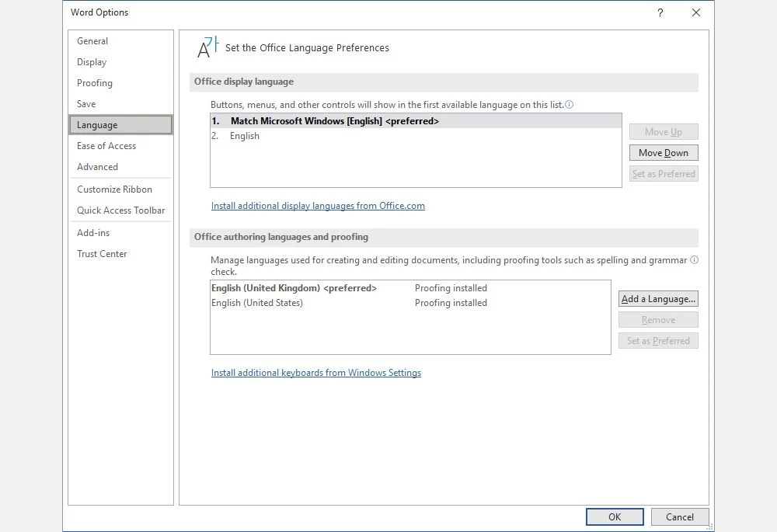
Task: Select English (United States) authoring language
Action: [410, 303]
